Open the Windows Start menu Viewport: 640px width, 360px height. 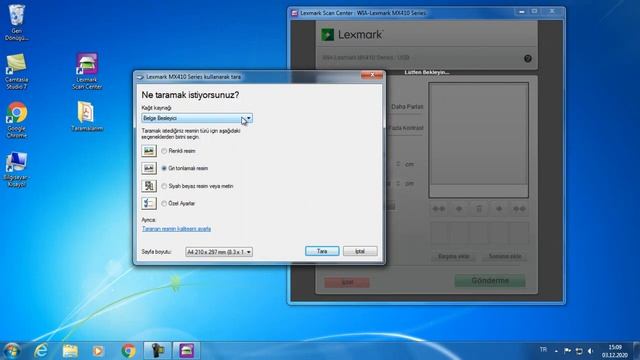[x=11, y=351]
